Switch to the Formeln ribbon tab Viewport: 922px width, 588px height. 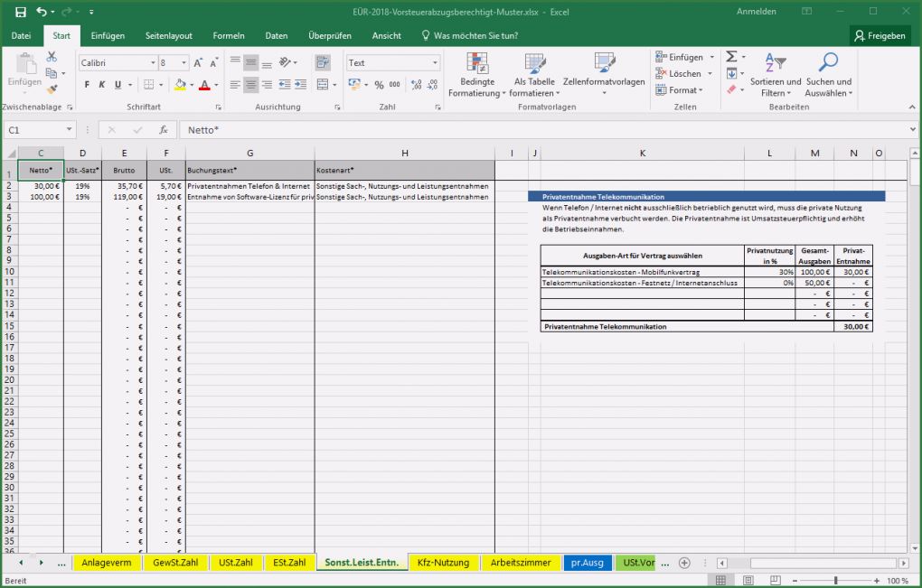coord(229,35)
